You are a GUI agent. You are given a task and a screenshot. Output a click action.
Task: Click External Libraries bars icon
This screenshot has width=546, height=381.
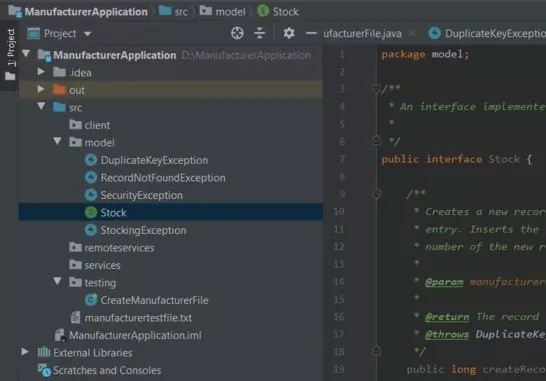pos(44,352)
